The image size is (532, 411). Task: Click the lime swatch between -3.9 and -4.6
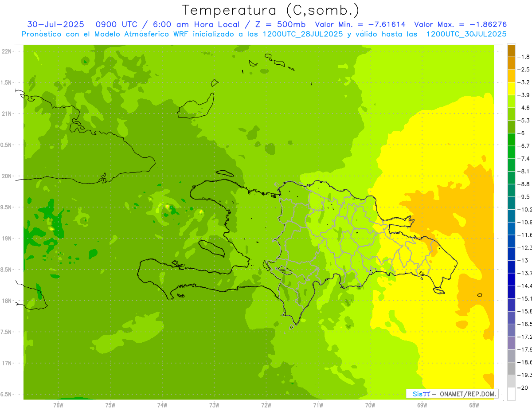(x=511, y=101)
